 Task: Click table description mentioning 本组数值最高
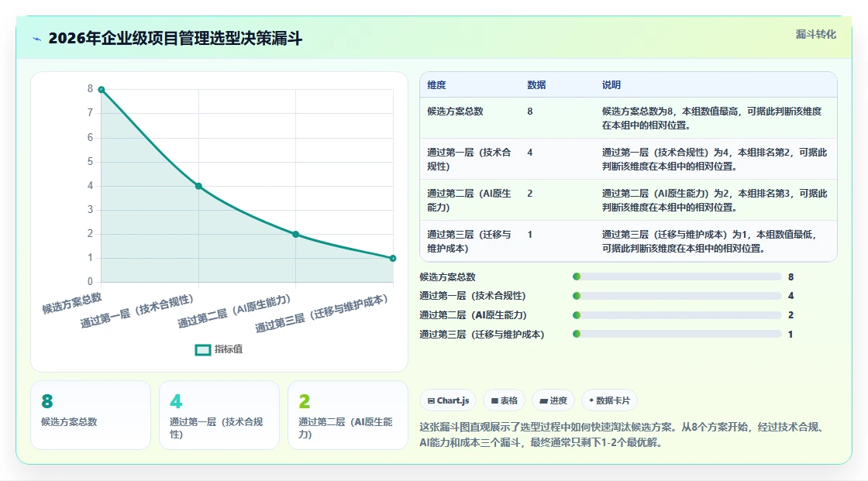point(712,118)
